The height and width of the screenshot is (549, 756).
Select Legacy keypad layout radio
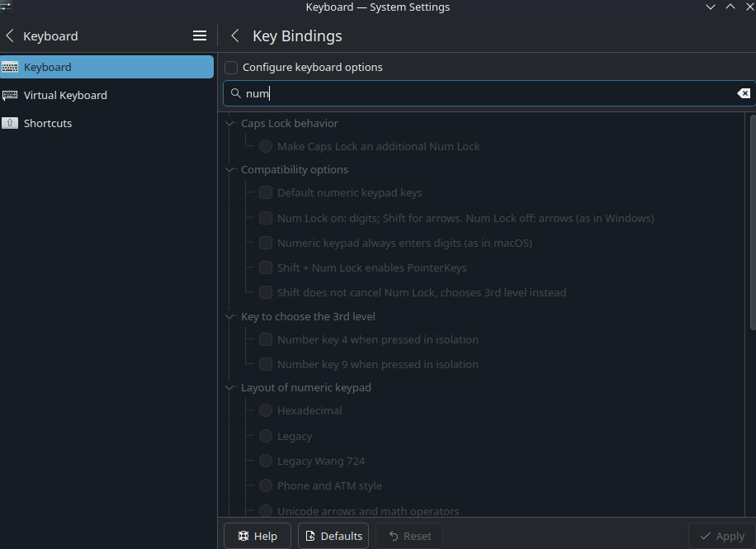[x=266, y=436]
